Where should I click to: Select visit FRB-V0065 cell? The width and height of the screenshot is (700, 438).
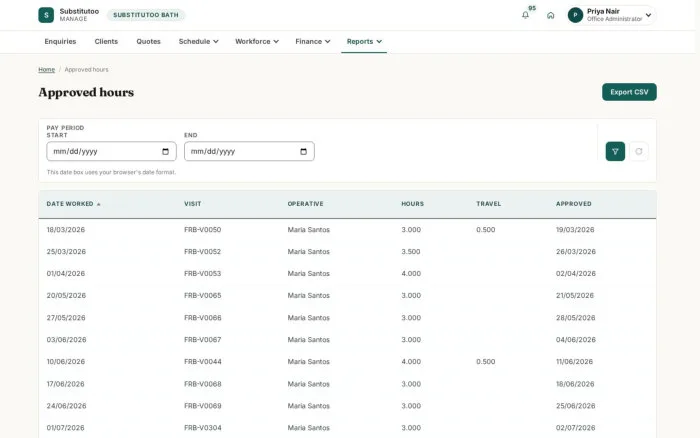(203, 295)
